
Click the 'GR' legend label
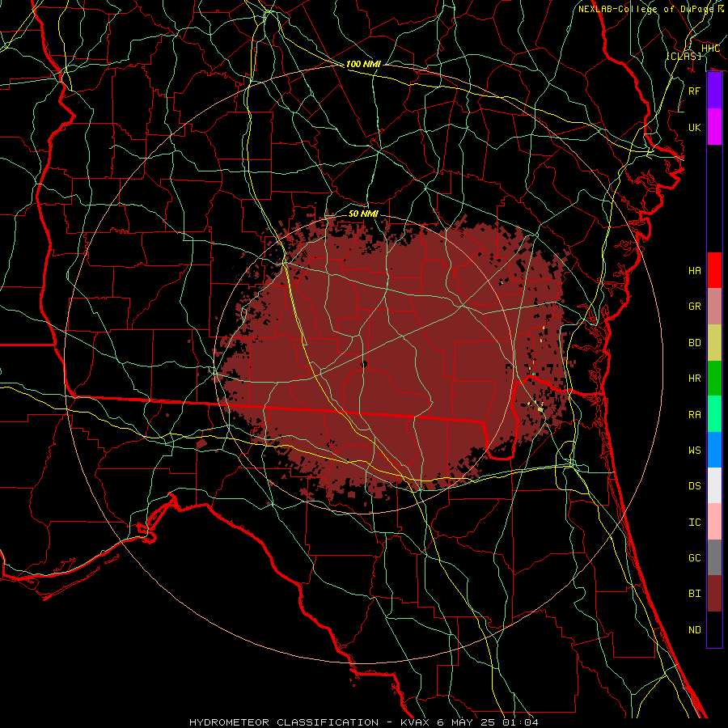click(x=695, y=307)
